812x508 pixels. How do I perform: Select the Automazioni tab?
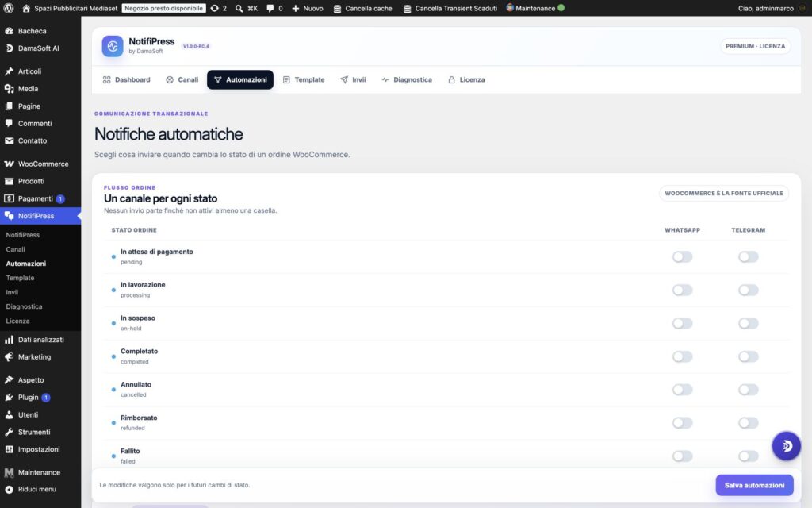coord(240,80)
